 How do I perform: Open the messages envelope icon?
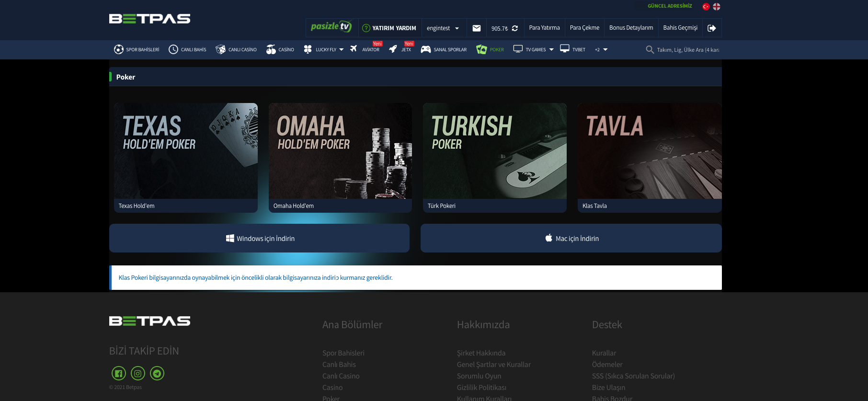476,28
